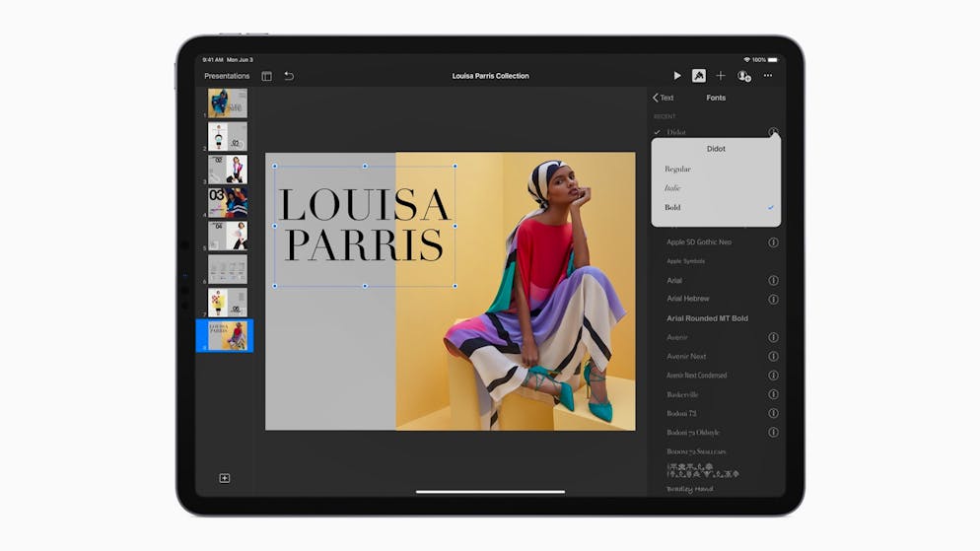
Task: Open the Collaborate person icon
Action: coord(743,76)
